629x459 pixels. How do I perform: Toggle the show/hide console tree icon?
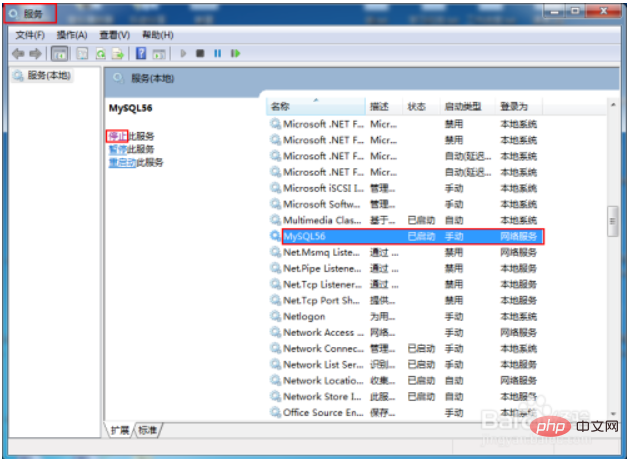click(59, 53)
